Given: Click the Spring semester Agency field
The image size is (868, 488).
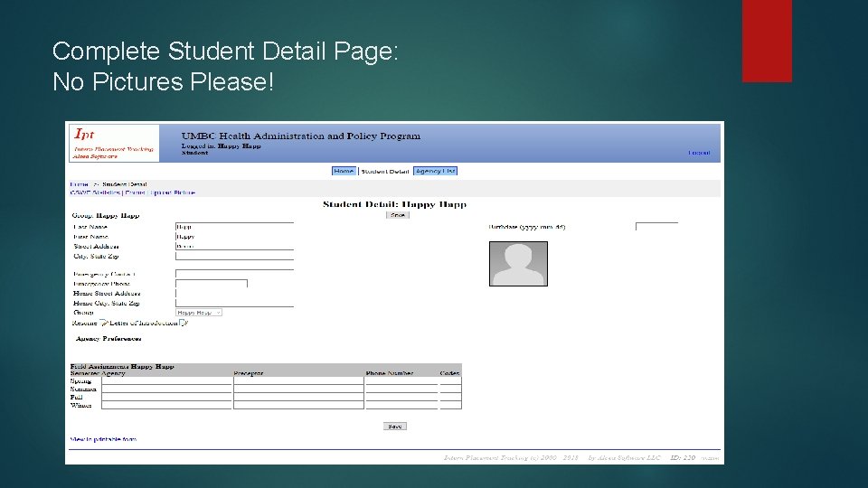Looking at the screenshot, I should click(x=166, y=380).
